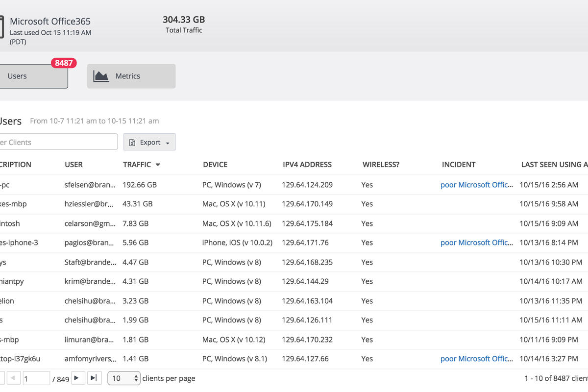Open the incident link in the pagios row
Image resolution: width=588 pixels, height=392 pixels.
click(x=477, y=243)
